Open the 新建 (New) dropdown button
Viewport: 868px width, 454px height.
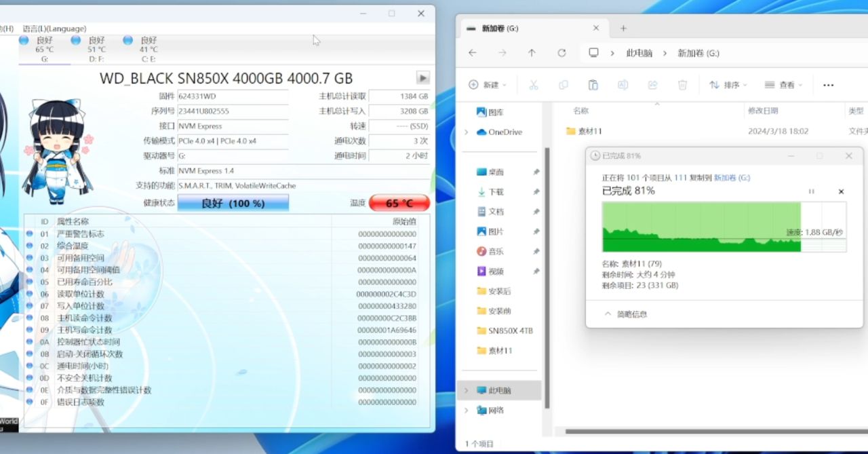point(487,85)
